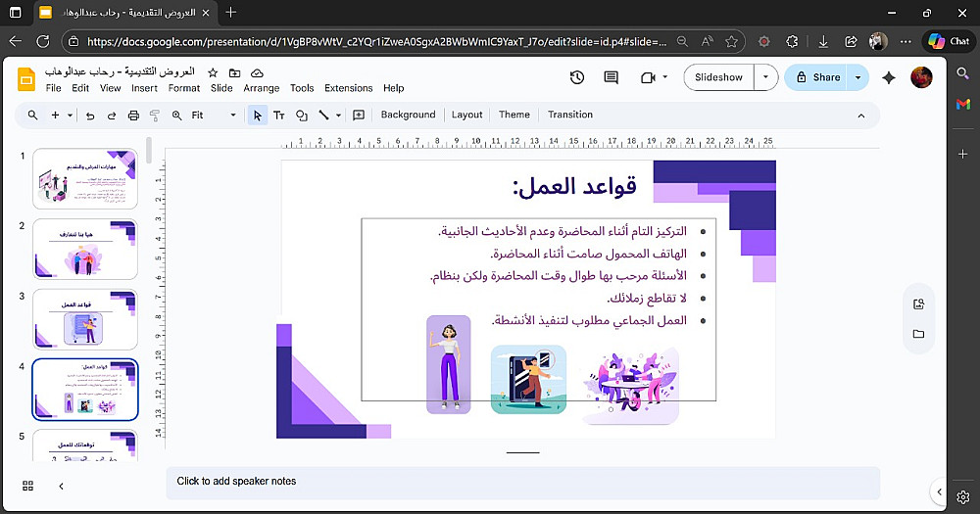Collapse the filmstrip with left arrow
Screen dimensions: 980x514
point(61,486)
